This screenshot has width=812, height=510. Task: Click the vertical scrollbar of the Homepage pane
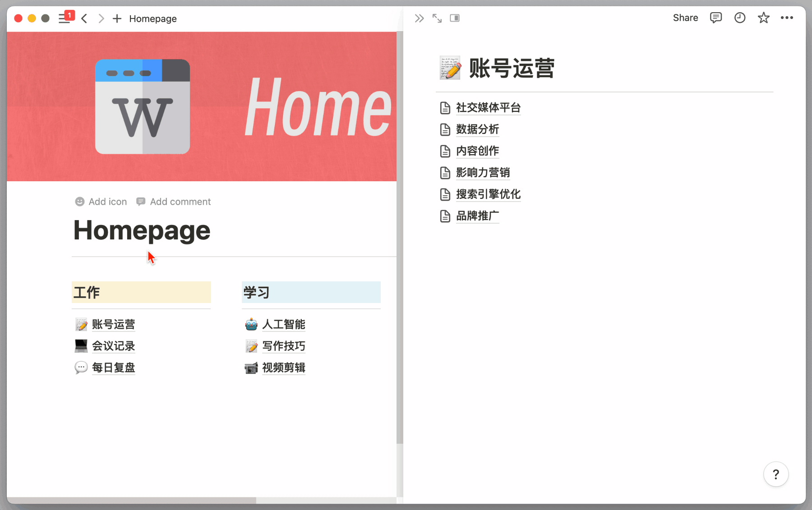coord(400,238)
